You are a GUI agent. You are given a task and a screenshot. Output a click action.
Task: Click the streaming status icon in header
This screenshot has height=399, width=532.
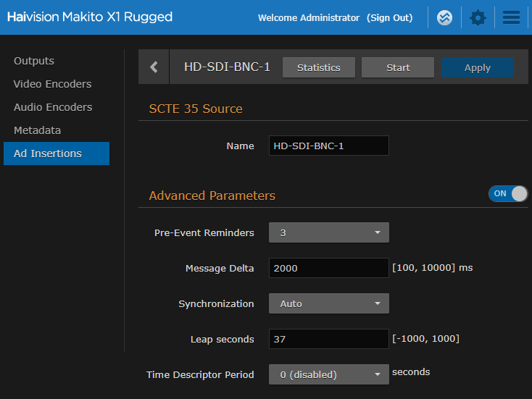click(445, 17)
